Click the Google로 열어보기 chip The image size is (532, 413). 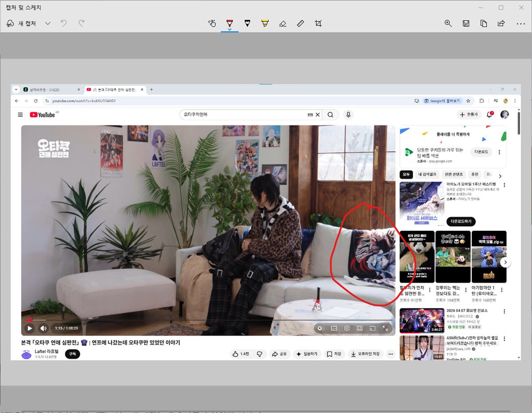tap(443, 101)
